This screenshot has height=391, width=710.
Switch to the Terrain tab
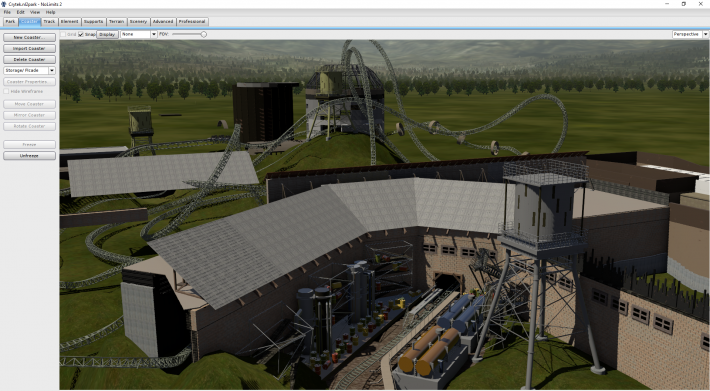pyautogui.click(x=116, y=22)
